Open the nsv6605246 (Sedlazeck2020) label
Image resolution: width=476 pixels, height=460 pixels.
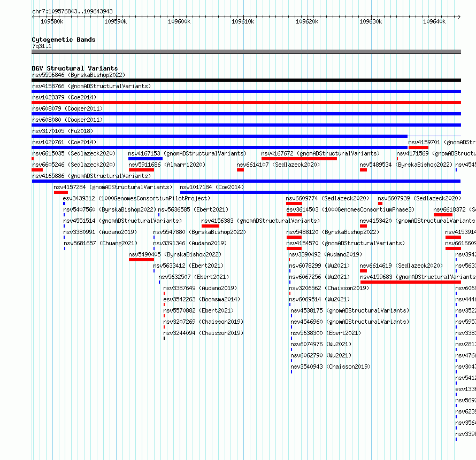coord(74,165)
